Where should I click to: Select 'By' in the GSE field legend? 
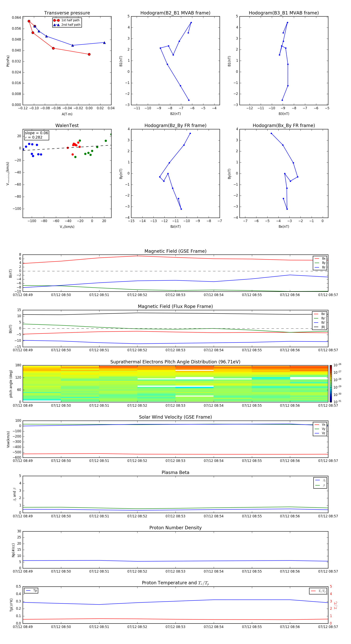click(320, 263)
